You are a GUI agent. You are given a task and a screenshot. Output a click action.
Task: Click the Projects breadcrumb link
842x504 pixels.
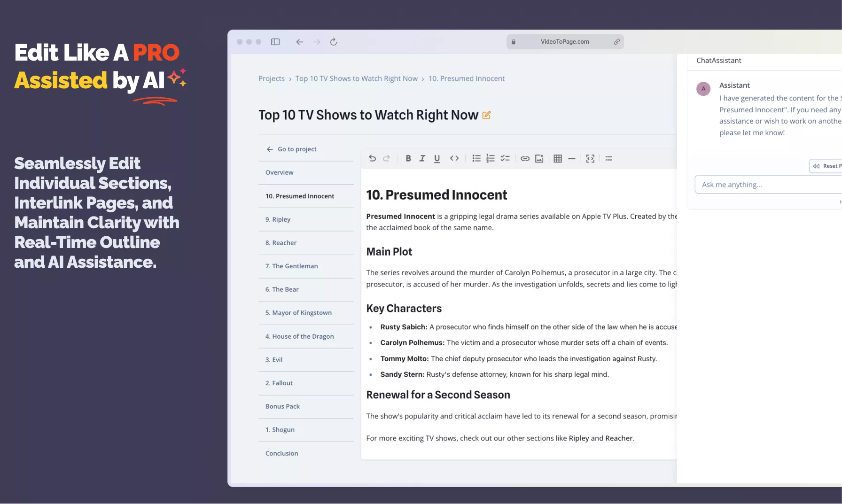[x=271, y=78]
